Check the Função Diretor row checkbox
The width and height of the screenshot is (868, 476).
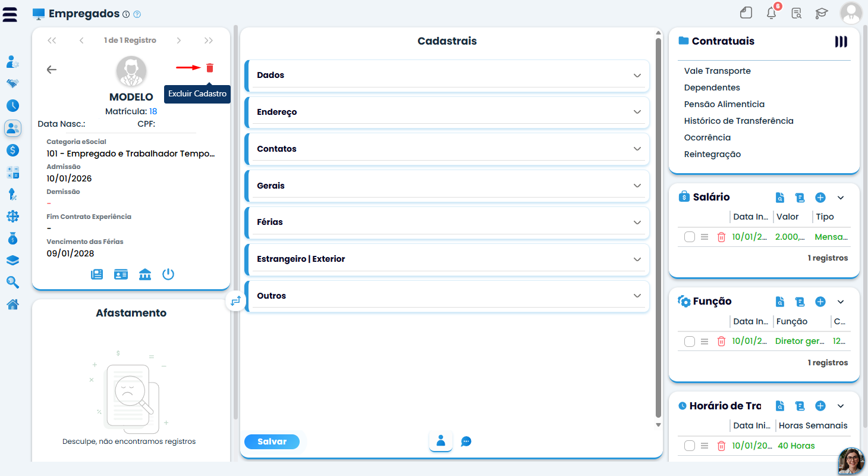coord(690,342)
